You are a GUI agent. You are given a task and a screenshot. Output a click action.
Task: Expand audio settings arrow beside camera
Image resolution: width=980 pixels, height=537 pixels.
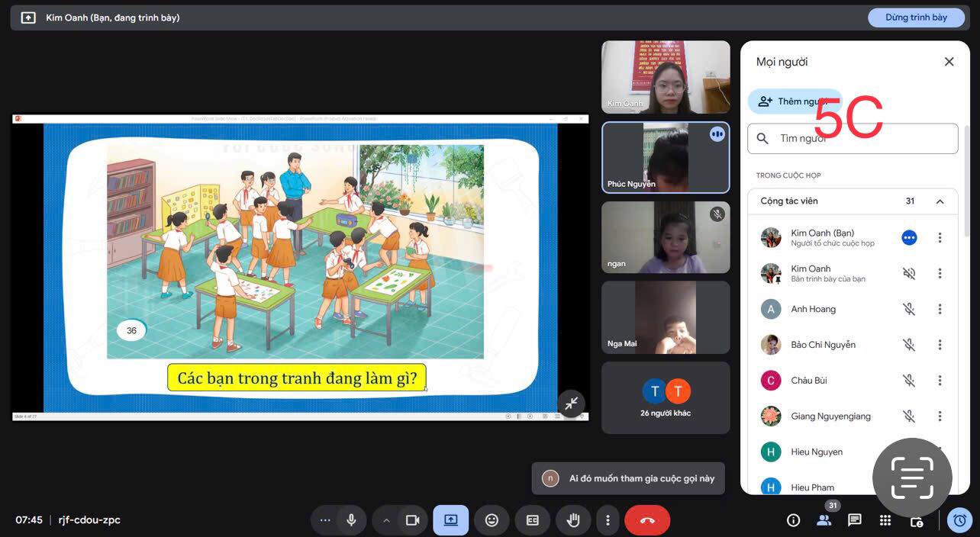click(x=386, y=520)
